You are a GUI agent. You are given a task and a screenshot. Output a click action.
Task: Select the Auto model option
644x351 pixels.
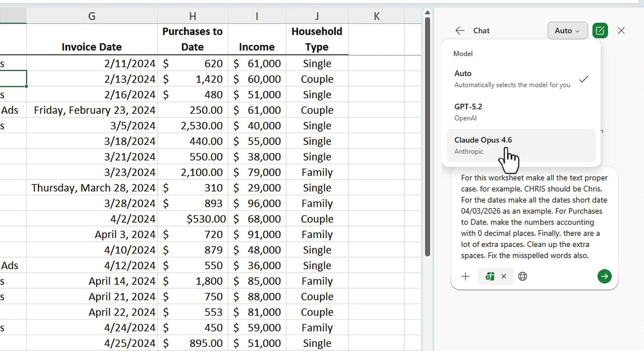coord(521,79)
